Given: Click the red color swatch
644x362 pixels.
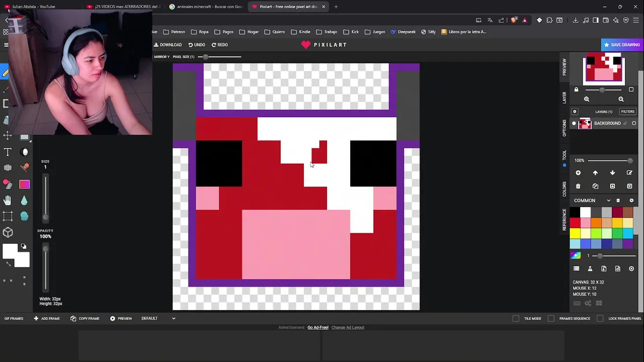Looking at the screenshot, I should point(575,223).
